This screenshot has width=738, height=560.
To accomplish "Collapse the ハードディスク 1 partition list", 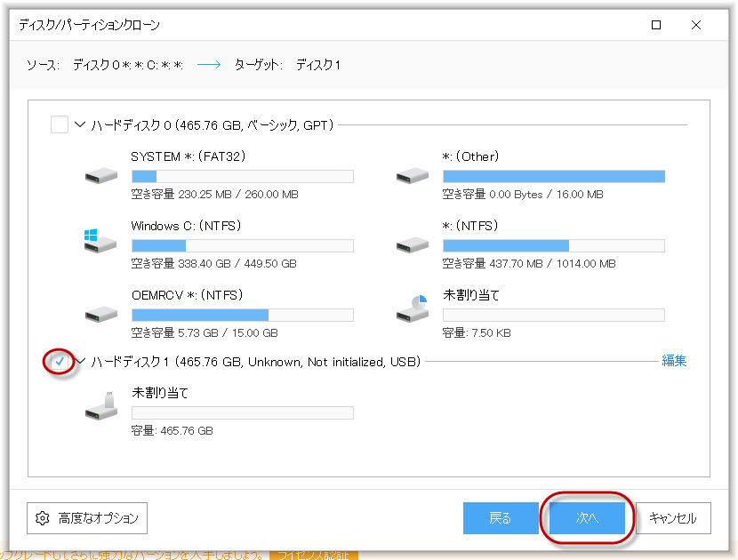I will (81, 361).
